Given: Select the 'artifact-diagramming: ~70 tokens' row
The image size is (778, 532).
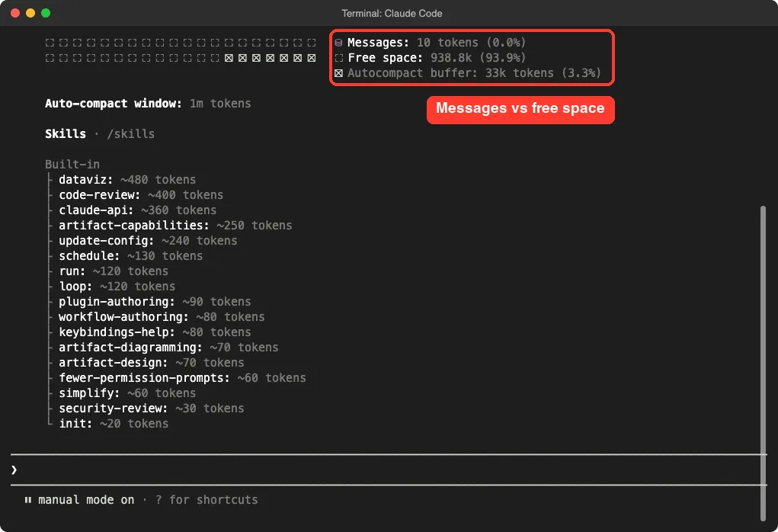Looking at the screenshot, I should (x=168, y=348).
